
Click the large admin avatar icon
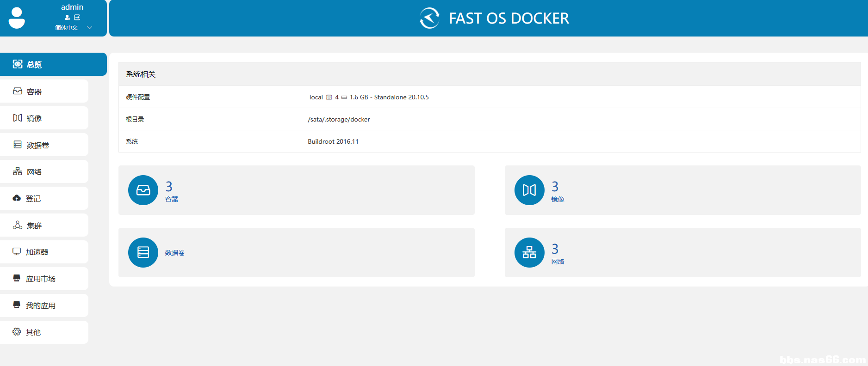click(17, 18)
